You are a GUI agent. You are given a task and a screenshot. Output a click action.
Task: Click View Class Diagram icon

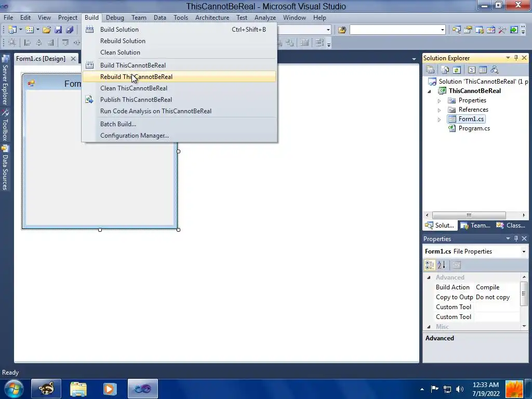(x=495, y=70)
